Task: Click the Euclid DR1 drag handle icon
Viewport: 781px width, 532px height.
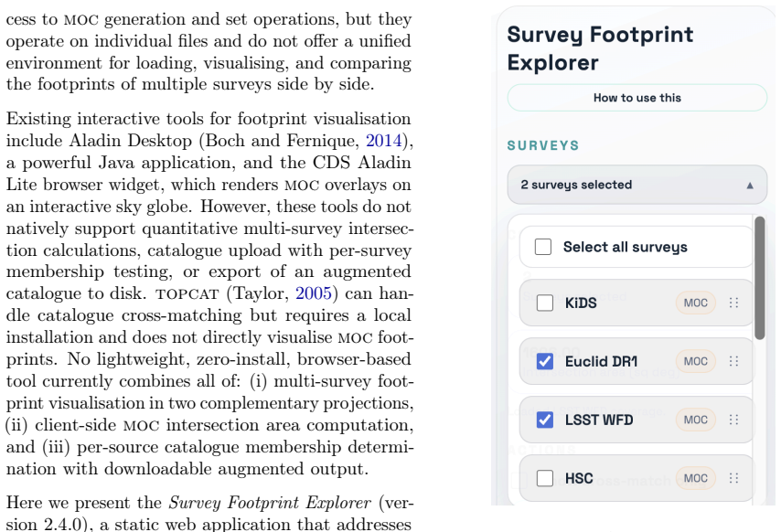Action: [733, 361]
